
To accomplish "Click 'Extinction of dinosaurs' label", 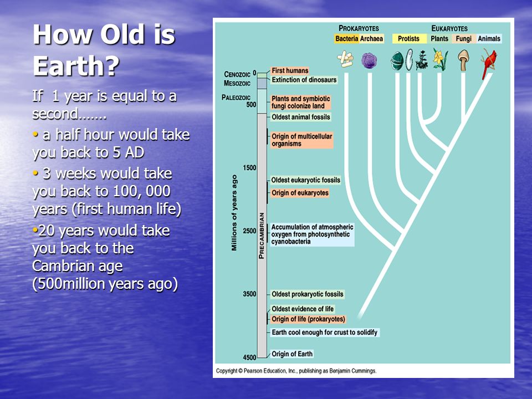I will [x=304, y=80].
